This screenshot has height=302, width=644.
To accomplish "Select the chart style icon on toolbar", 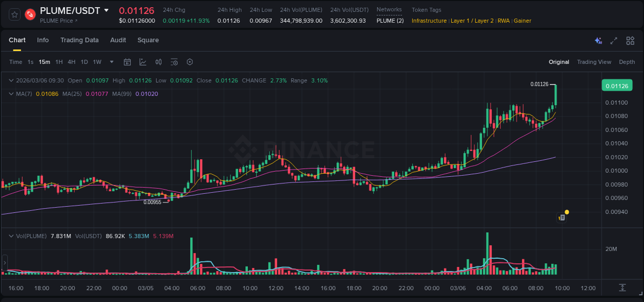I will [x=143, y=62].
